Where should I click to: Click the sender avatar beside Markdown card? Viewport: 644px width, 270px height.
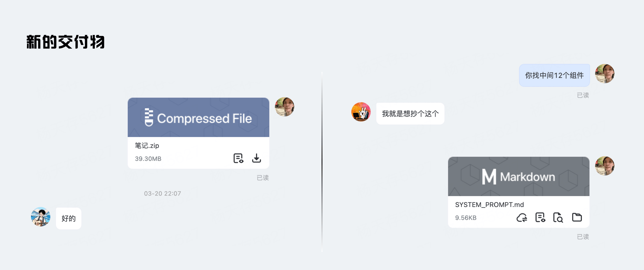pyautogui.click(x=605, y=166)
